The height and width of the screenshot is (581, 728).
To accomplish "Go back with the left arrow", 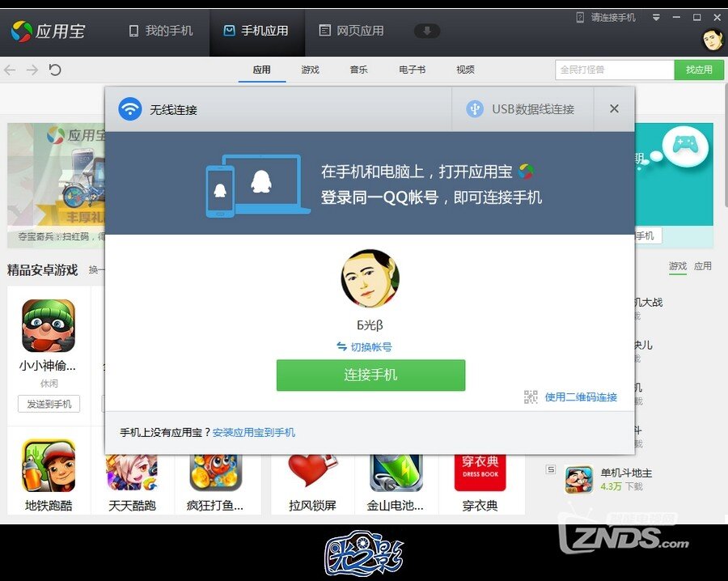I will pos(10,70).
